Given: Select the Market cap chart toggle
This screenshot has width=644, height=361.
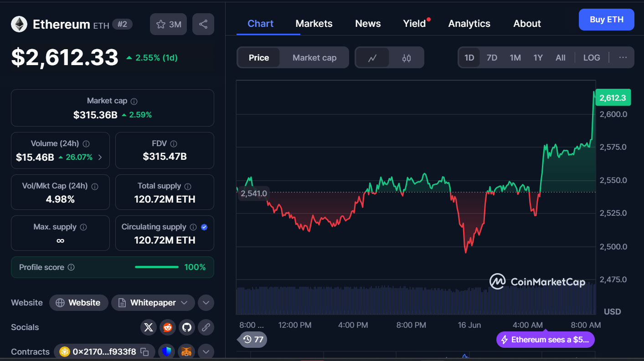Looking at the screenshot, I should click(314, 58).
